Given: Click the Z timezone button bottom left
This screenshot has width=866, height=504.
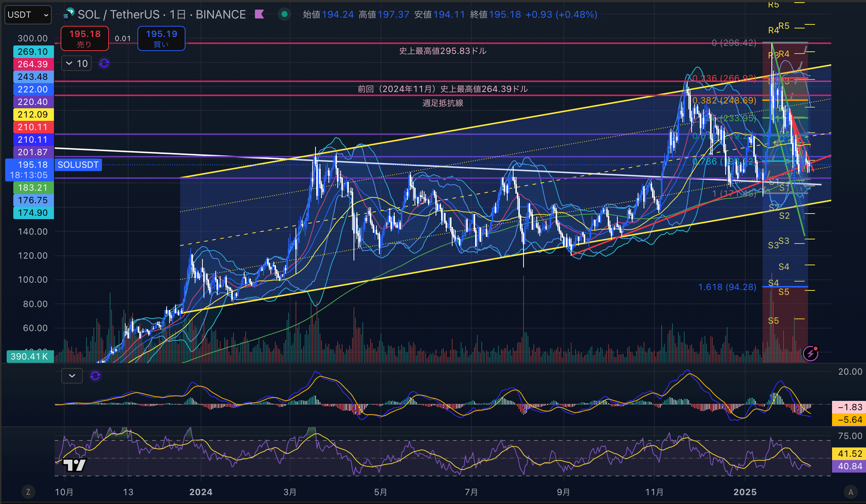Looking at the screenshot, I should coord(28,492).
